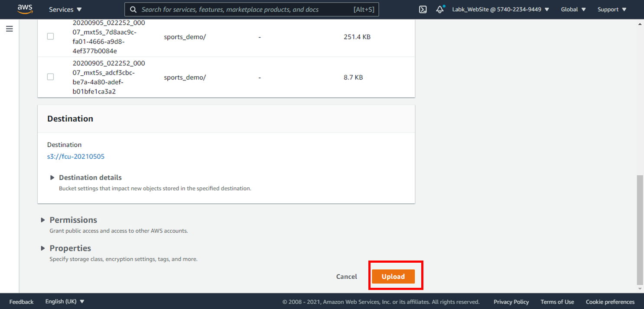Tick checkbox for file ending 4ef377b0084e
Image resolution: width=644 pixels, height=309 pixels.
tap(50, 36)
